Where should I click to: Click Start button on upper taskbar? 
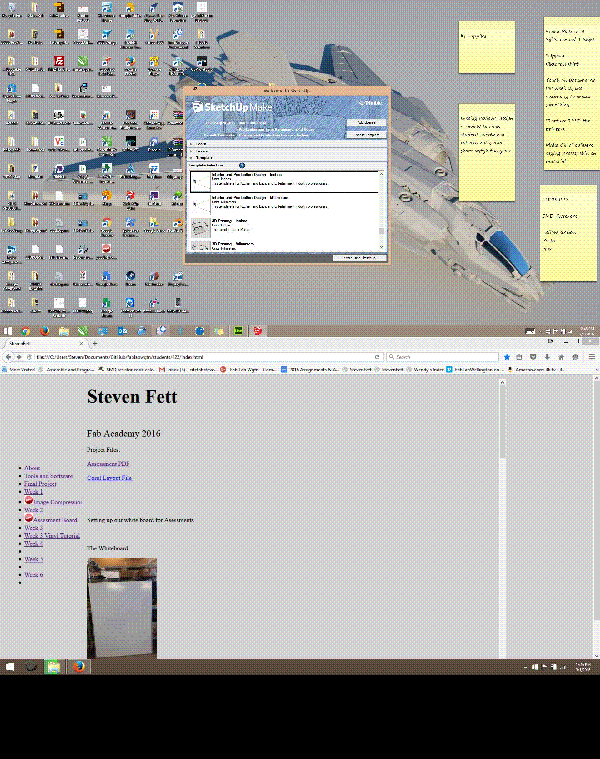click(x=8, y=331)
